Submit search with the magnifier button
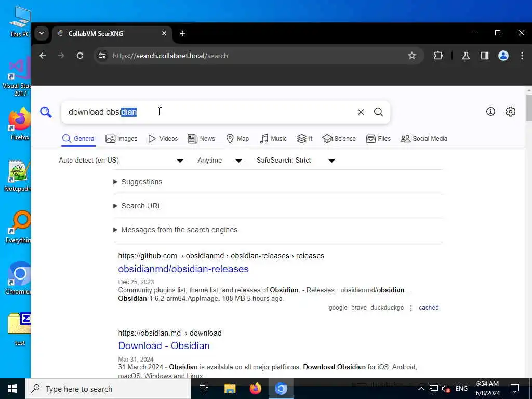The width and height of the screenshot is (532, 399). pos(378,112)
